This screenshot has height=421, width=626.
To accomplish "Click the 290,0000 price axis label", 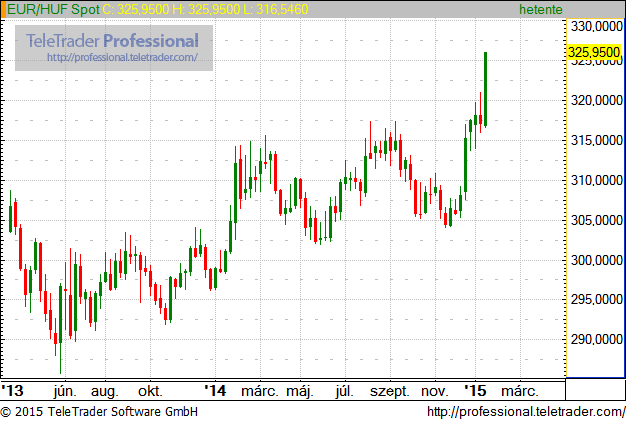I will [596, 339].
